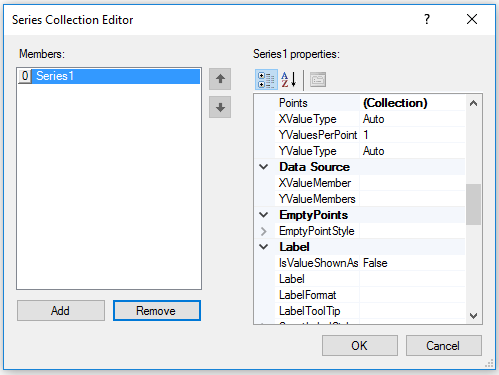This screenshot has width=499, height=375.
Task: Click the Data Source category header
Action: tap(314, 167)
